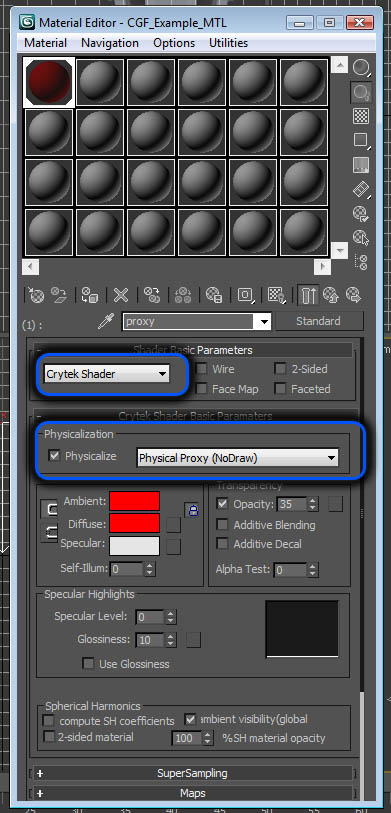This screenshot has height=813, width=391.
Task: Toggle ambient visibility checkbox
Action: click(190, 719)
